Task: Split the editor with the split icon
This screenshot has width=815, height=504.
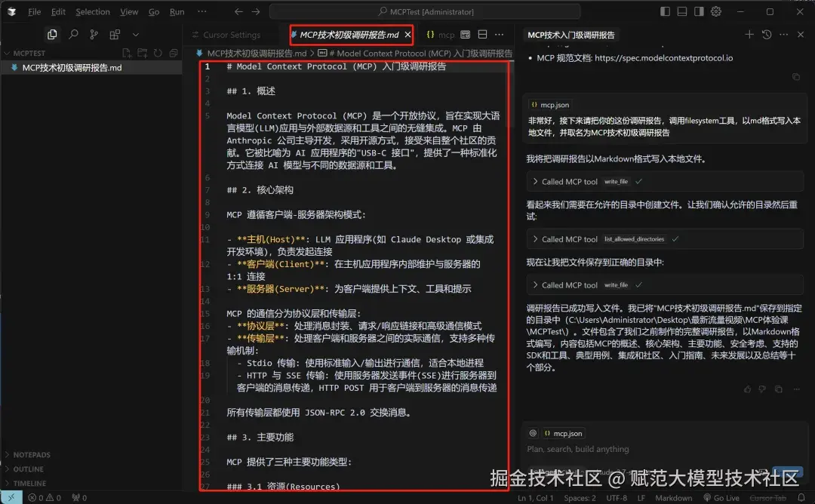Action: tap(482, 34)
